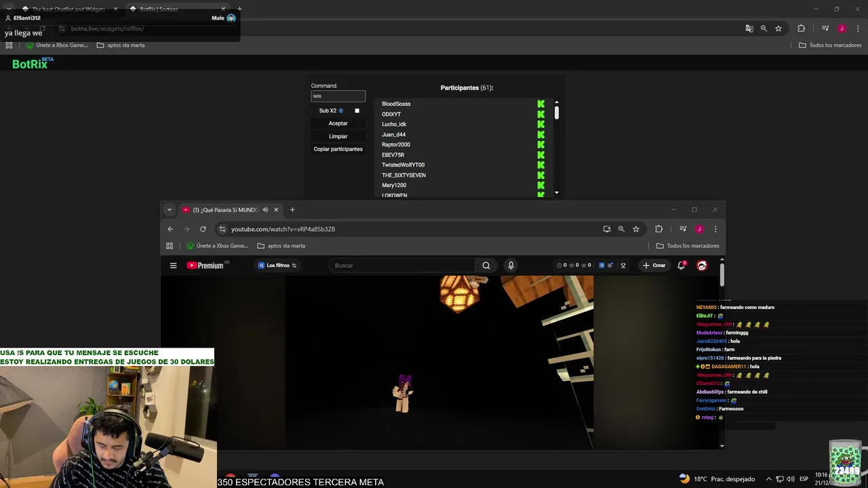This screenshot has height=488, width=868.
Task: Select participant ODIXYT
Action: pos(391,114)
